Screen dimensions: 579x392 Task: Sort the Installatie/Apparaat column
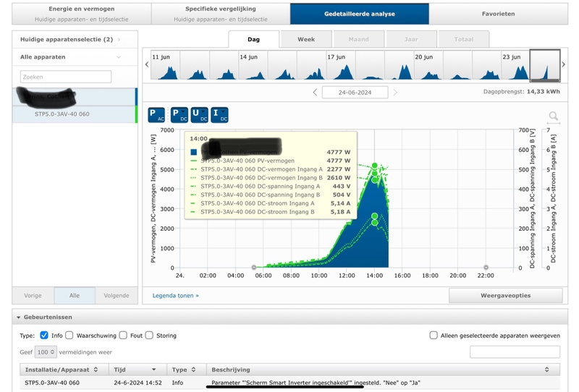[x=96, y=370]
